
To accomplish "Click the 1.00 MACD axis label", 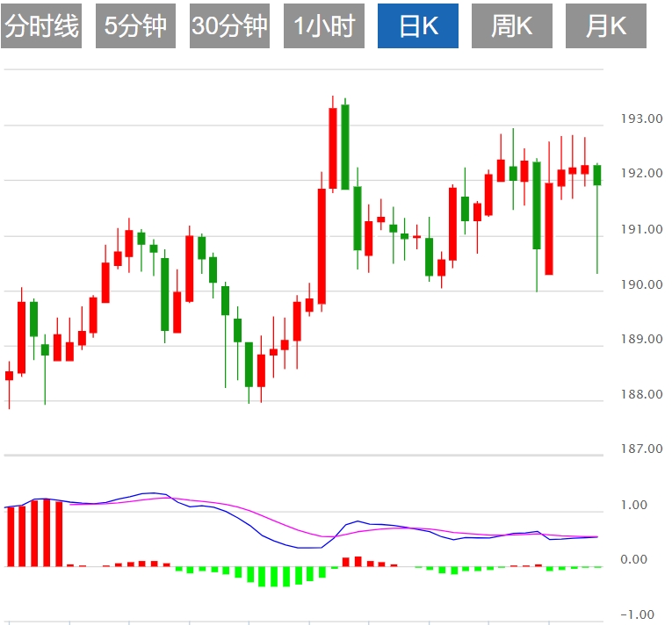I will click(x=634, y=505).
